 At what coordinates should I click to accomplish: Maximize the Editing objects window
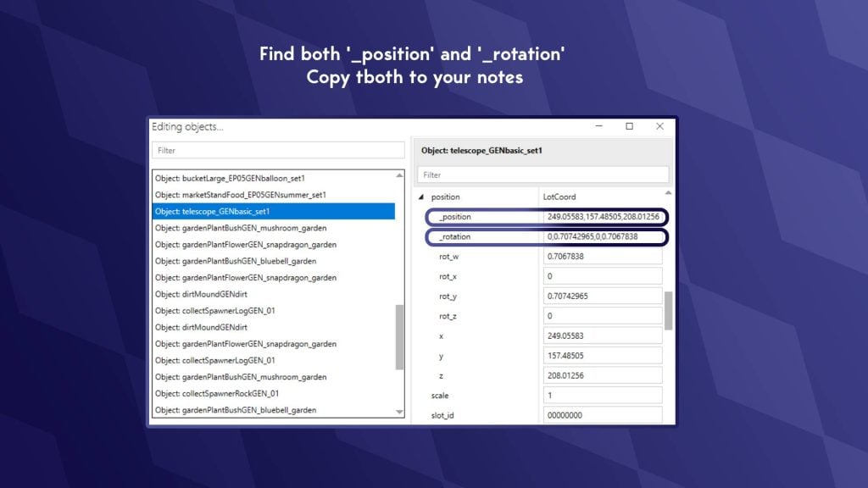coord(629,126)
